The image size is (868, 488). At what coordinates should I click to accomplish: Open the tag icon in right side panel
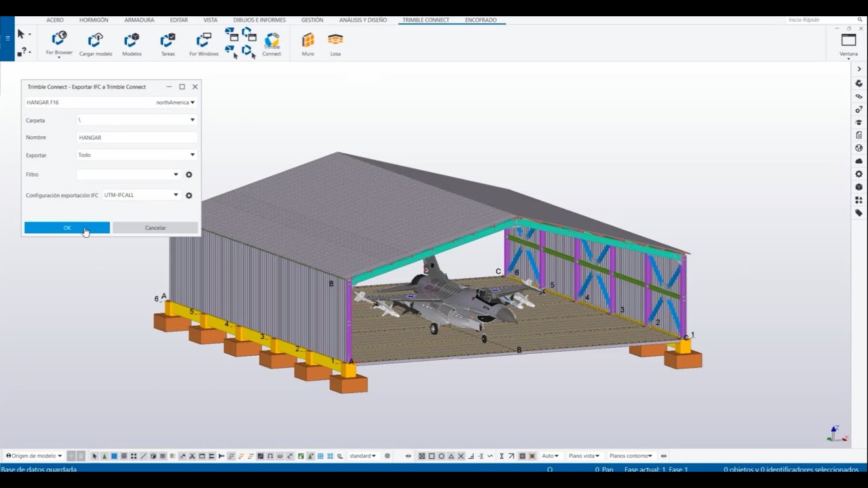[x=859, y=213]
